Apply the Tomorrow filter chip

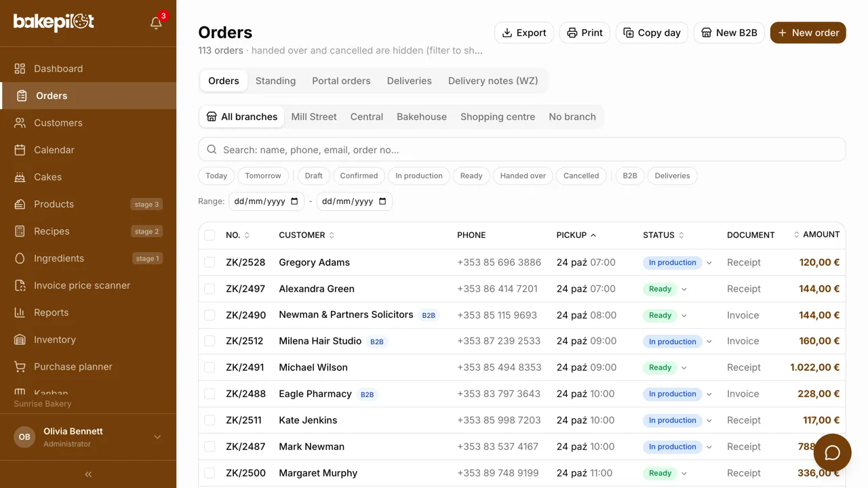[263, 176]
